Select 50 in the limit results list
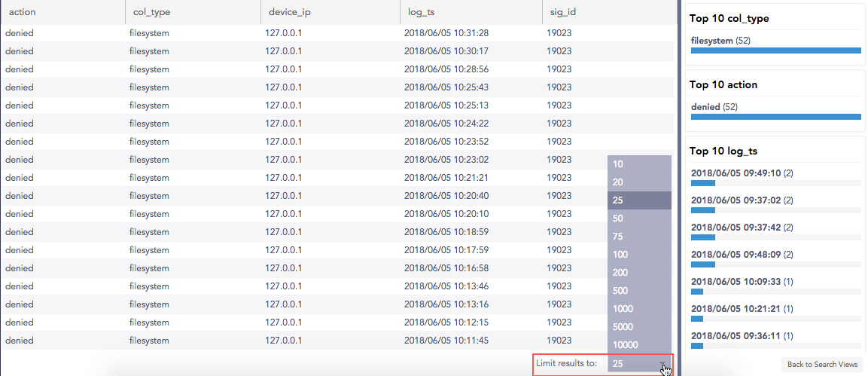868x376 pixels. [x=638, y=219]
